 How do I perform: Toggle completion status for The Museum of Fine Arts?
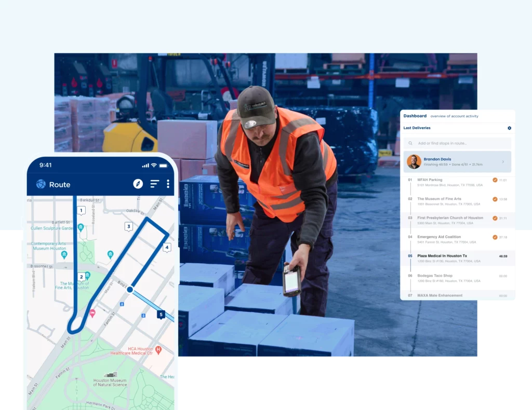pyautogui.click(x=495, y=199)
